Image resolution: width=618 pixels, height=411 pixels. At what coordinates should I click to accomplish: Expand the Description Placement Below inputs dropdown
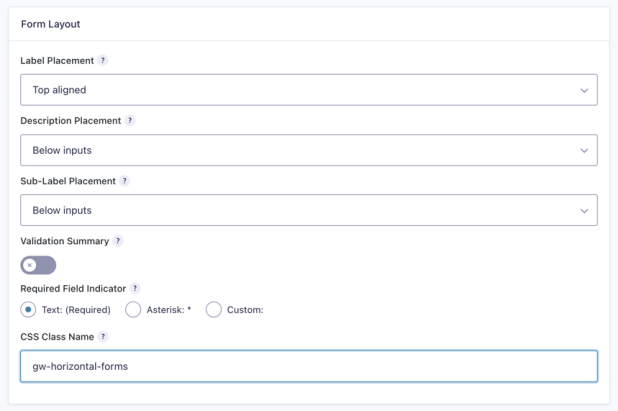pyautogui.click(x=309, y=150)
